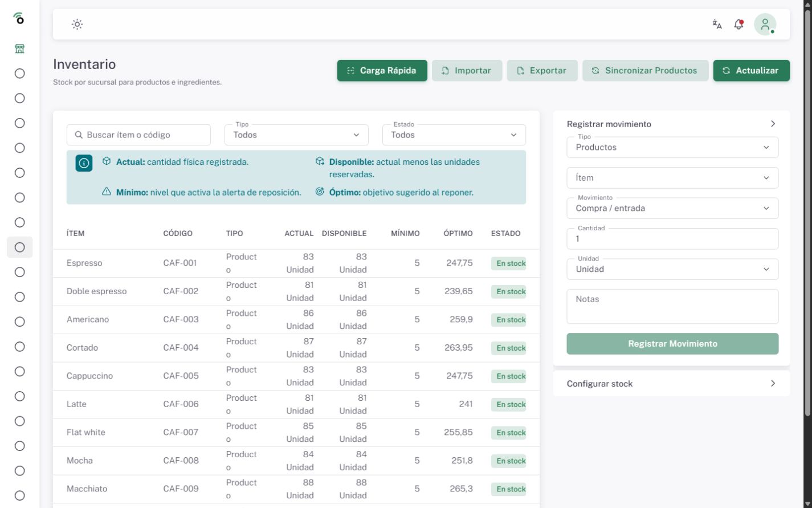Open the notifications bell
Image resolution: width=812 pixels, height=508 pixels.
pyautogui.click(x=739, y=25)
